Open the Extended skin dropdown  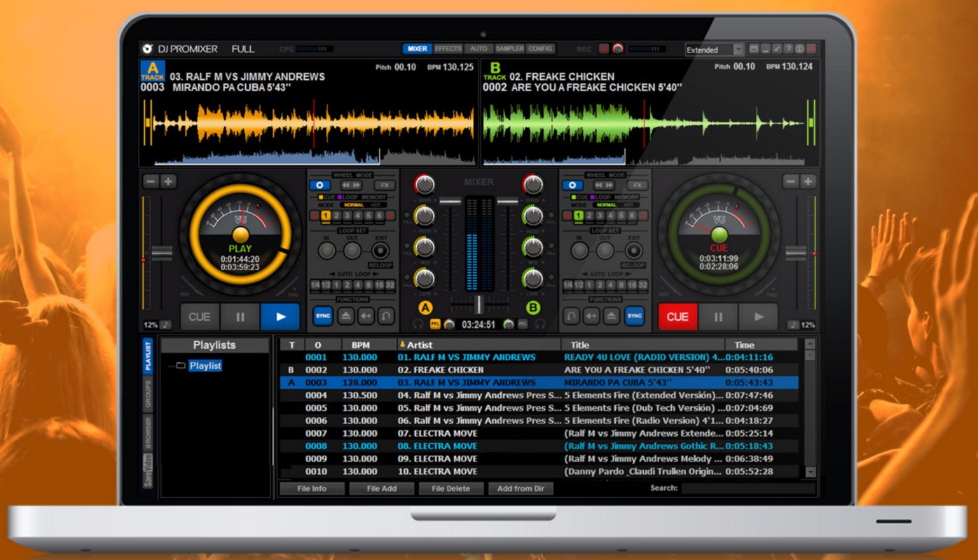pyautogui.click(x=737, y=50)
